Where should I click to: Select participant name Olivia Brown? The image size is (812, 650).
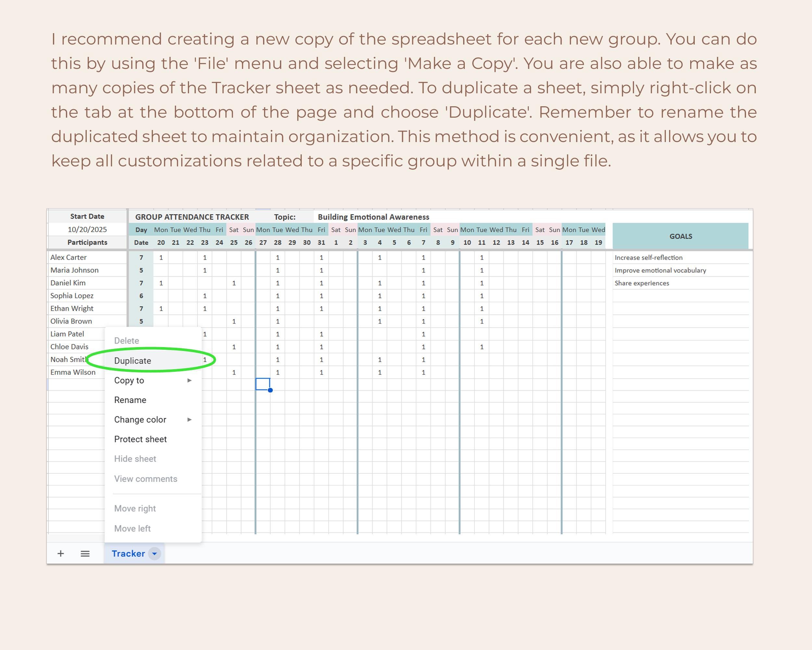87,321
